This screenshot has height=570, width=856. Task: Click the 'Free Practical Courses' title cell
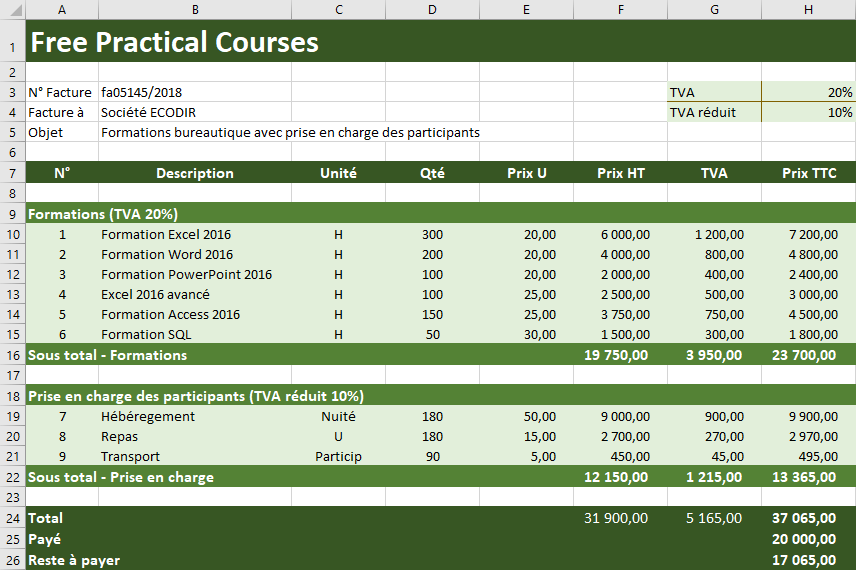coord(174,42)
